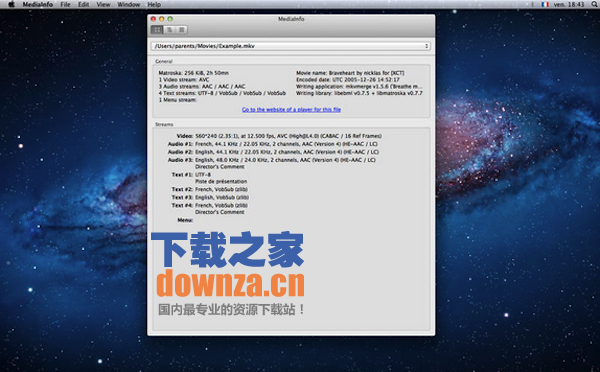Image resolution: width=600 pixels, height=372 pixels.
Task: Click the '4 Text streams: UTF-8' line
Action: (222, 93)
